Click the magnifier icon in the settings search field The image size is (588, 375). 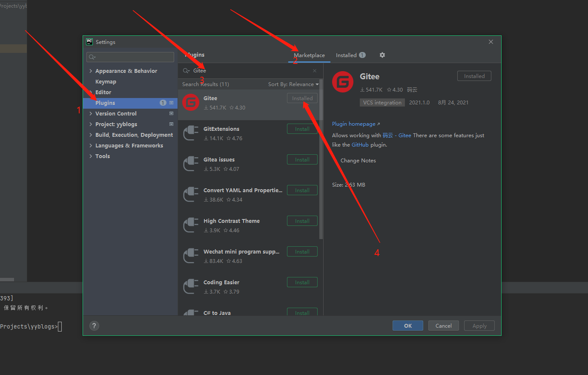click(92, 57)
